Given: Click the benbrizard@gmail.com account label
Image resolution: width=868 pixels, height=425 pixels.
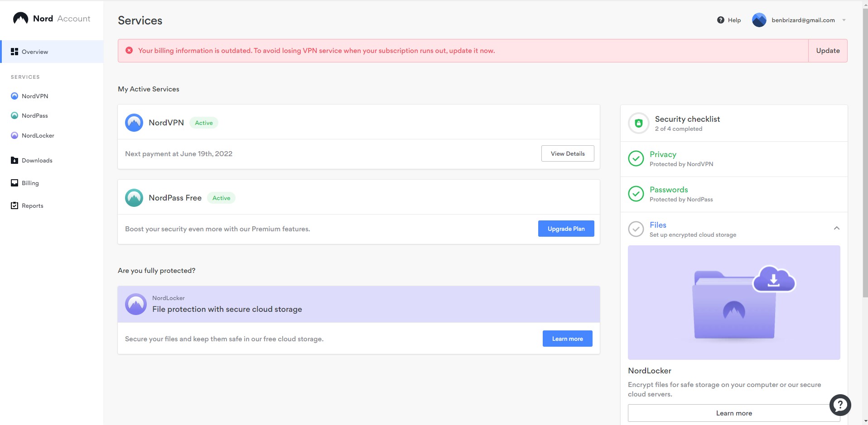Looking at the screenshot, I should pos(803,20).
